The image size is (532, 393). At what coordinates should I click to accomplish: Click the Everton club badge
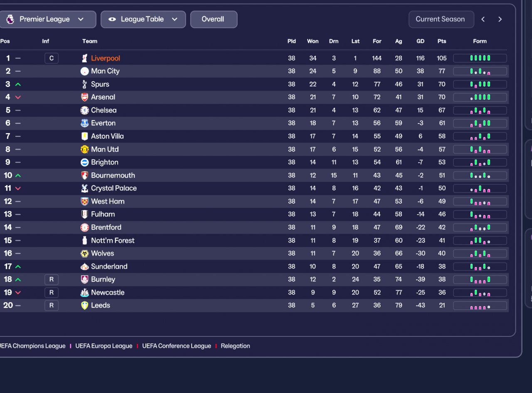point(85,123)
